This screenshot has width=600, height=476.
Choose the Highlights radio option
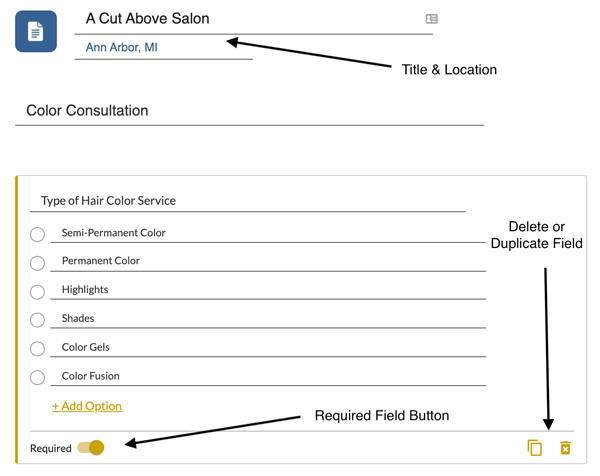coord(38,292)
